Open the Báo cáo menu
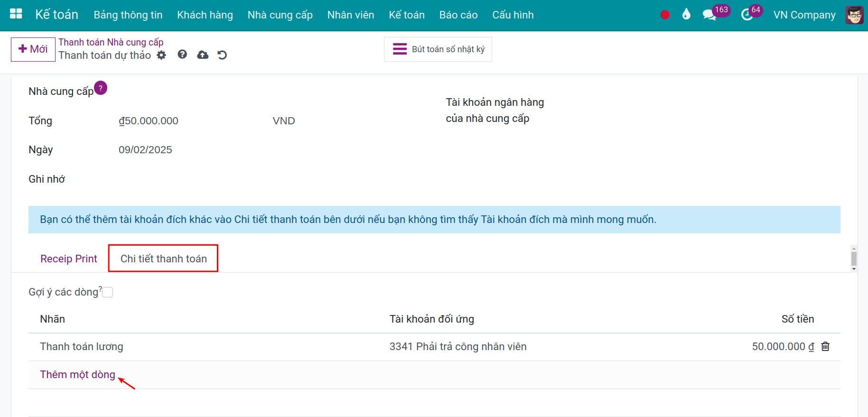The width and height of the screenshot is (868, 417). (458, 15)
